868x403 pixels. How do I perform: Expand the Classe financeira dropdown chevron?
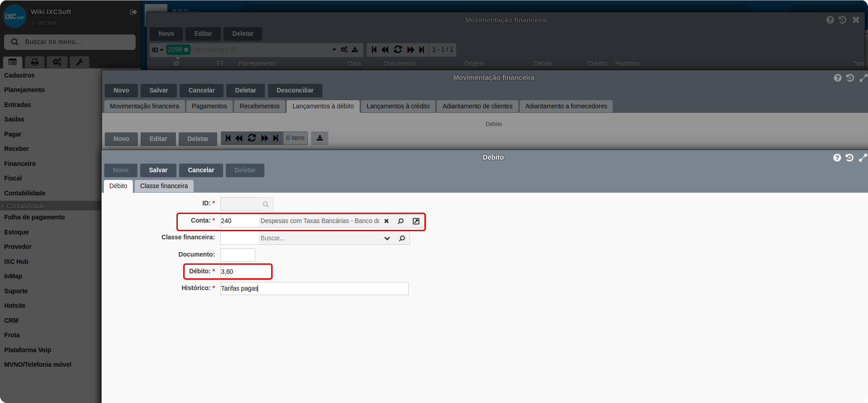pyautogui.click(x=387, y=238)
